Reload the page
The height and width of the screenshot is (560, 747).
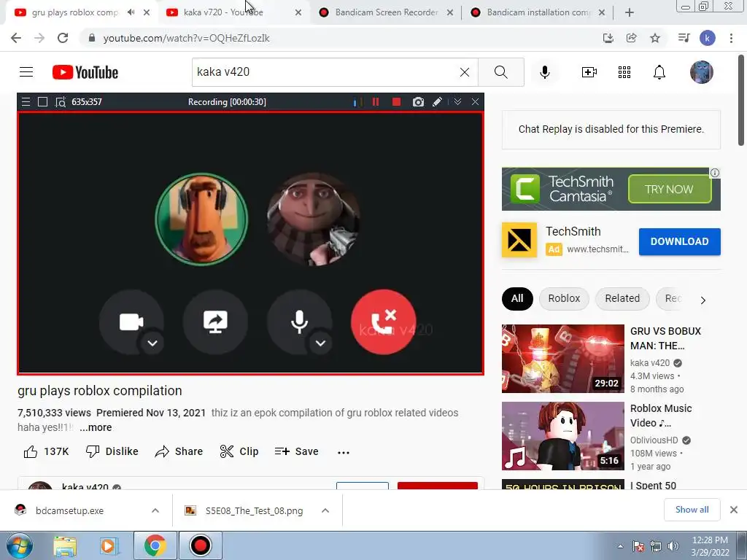coord(63,38)
